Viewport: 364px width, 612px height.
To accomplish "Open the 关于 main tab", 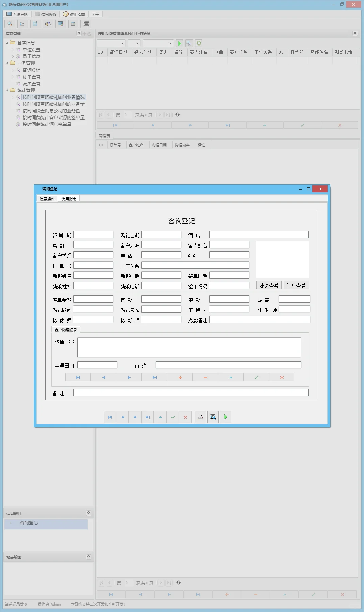I will coord(95,14).
